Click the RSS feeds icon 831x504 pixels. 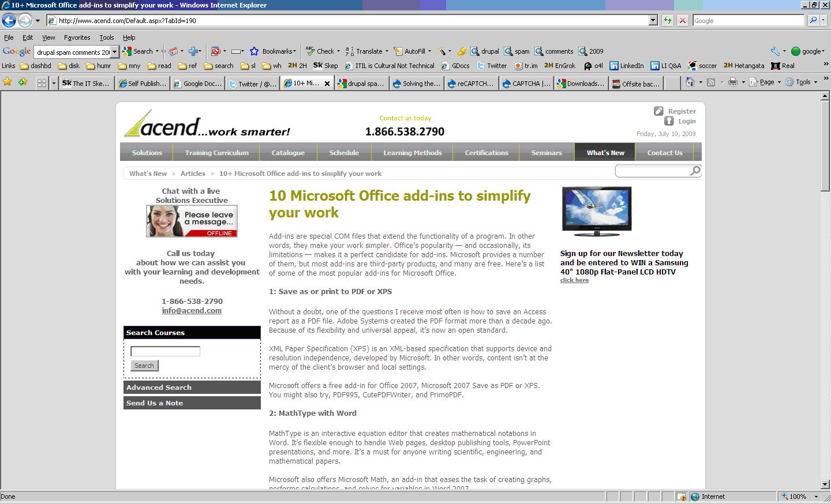712,82
